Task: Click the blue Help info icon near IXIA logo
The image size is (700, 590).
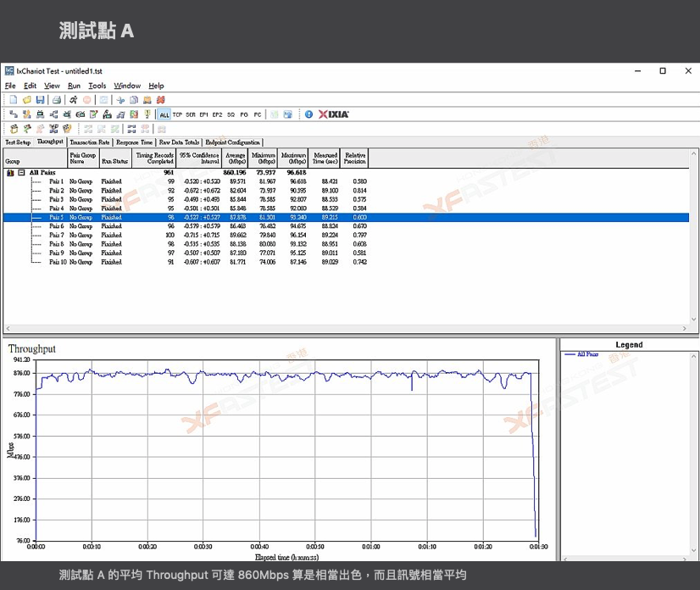Action: click(308, 114)
